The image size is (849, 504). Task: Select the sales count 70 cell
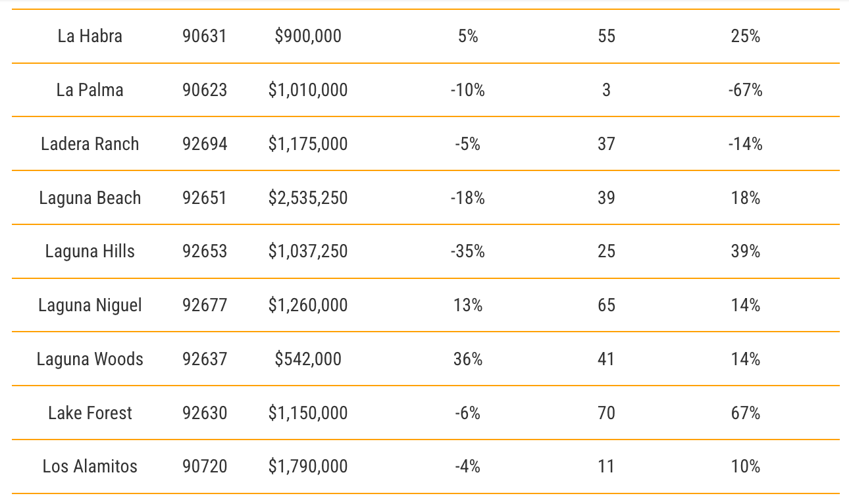pyautogui.click(x=606, y=413)
